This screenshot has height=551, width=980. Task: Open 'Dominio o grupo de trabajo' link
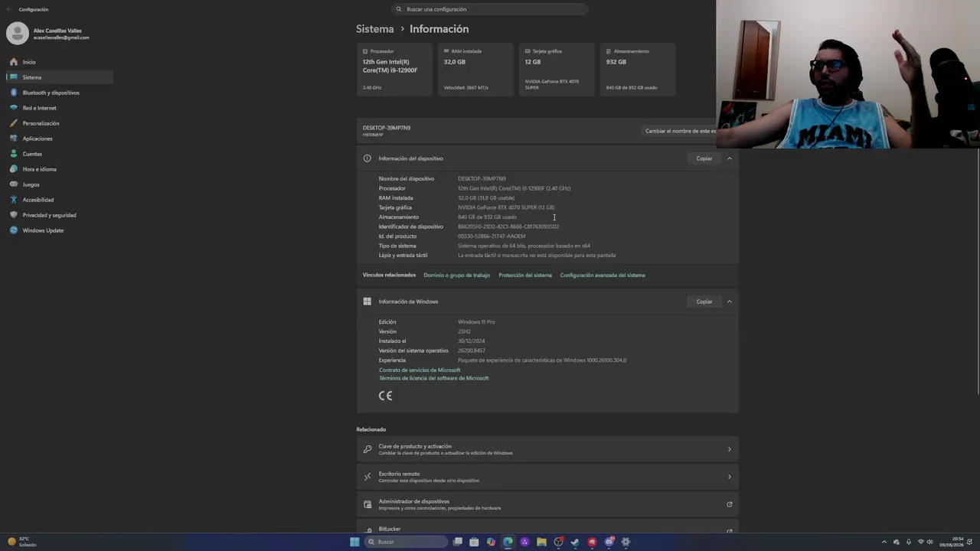click(457, 275)
